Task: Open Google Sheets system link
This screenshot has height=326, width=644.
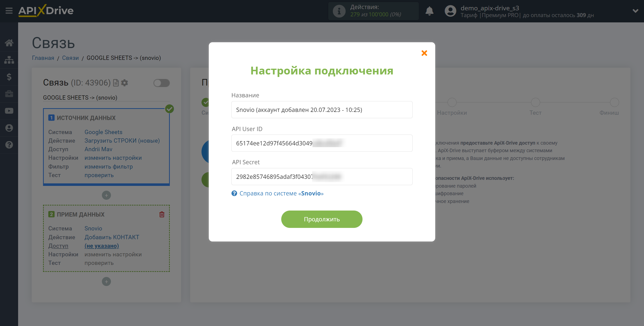Action: coord(103,132)
